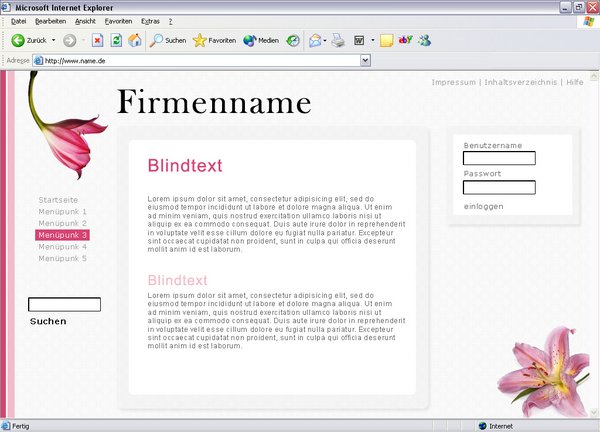Refresh the page with the green arrows icon
The height and width of the screenshot is (432, 600).
[116, 40]
